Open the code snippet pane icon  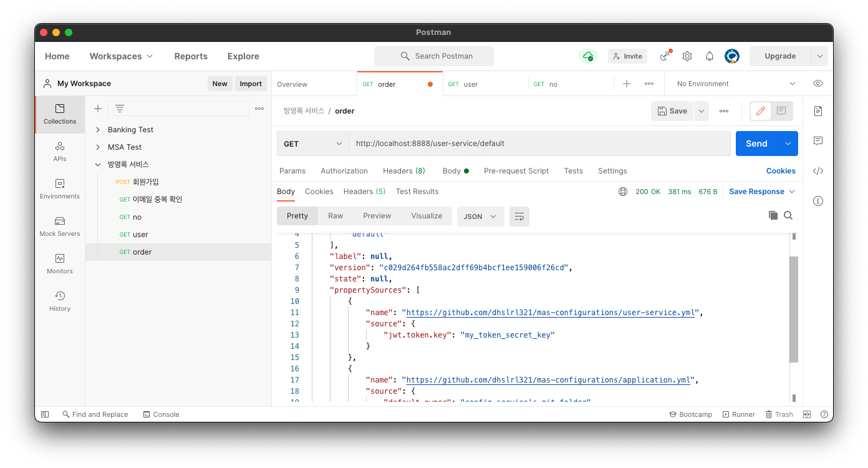[x=818, y=171]
